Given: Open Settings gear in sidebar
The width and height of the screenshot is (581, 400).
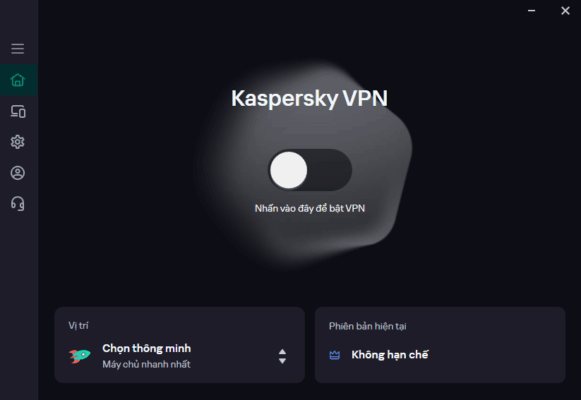Looking at the screenshot, I should [17, 142].
